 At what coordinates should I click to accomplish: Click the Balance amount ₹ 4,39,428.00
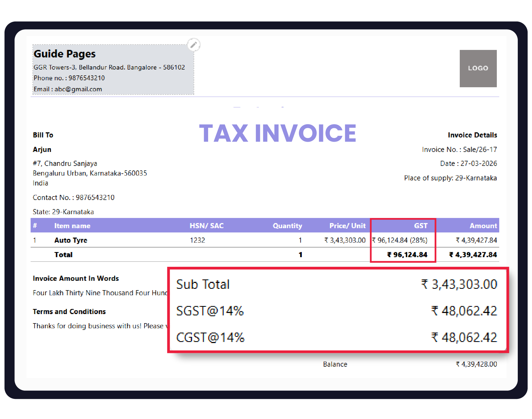(x=476, y=364)
